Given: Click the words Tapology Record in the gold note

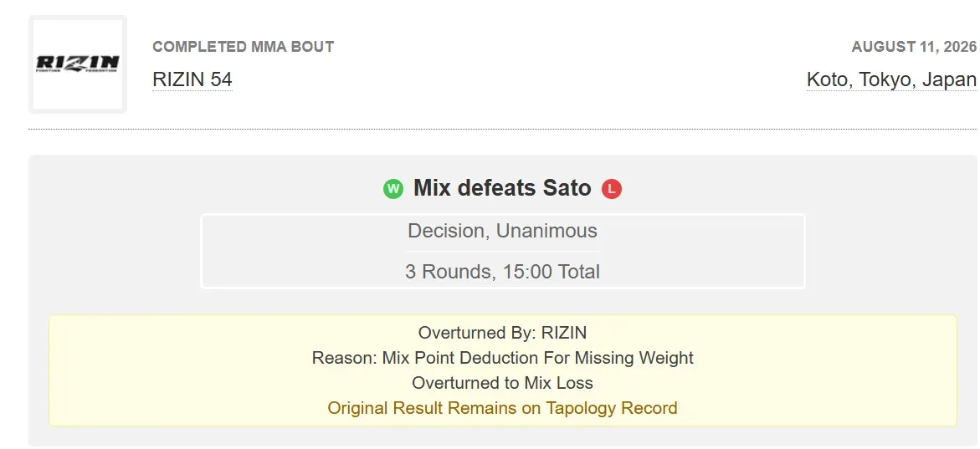Looking at the screenshot, I should click(612, 408).
